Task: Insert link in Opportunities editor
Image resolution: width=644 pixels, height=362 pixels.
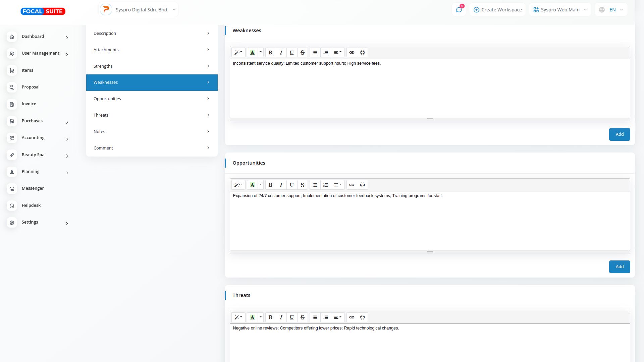Action: tap(352, 185)
